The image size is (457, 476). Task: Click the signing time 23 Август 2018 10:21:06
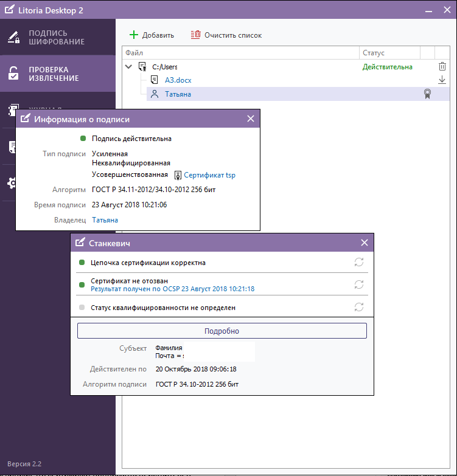click(129, 205)
